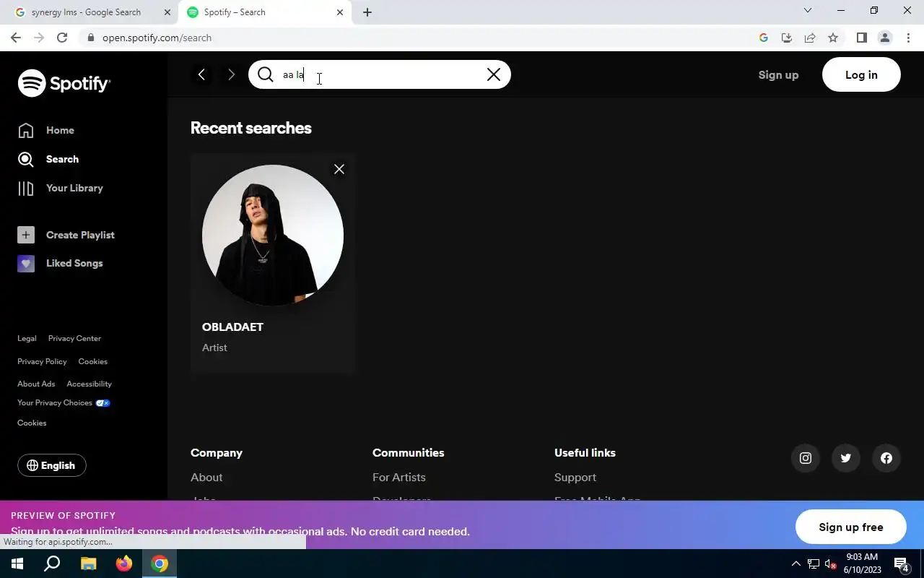Open Support under Useful links

pos(575,477)
